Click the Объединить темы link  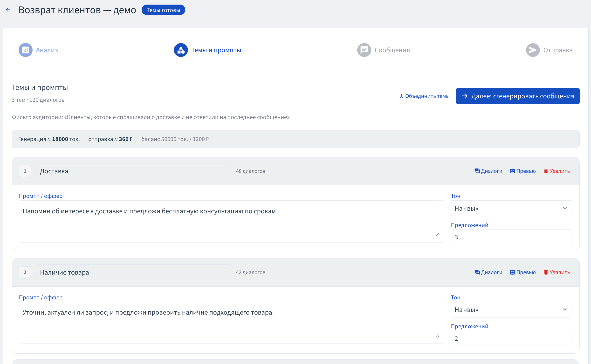[425, 96]
